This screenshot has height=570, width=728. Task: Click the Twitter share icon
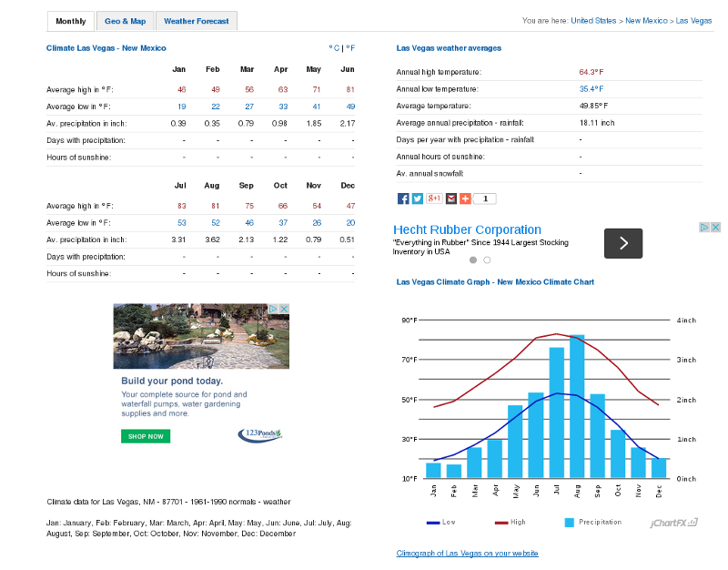(x=418, y=198)
